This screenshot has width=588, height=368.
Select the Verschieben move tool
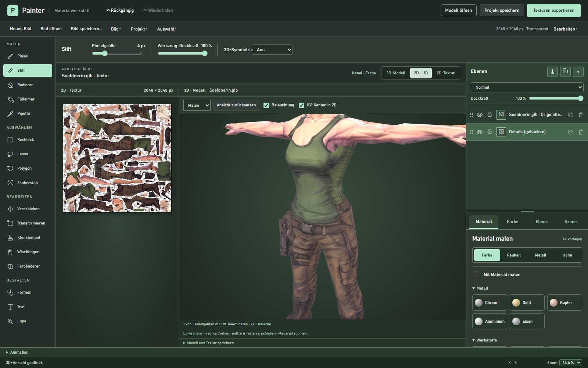(28, 209)
